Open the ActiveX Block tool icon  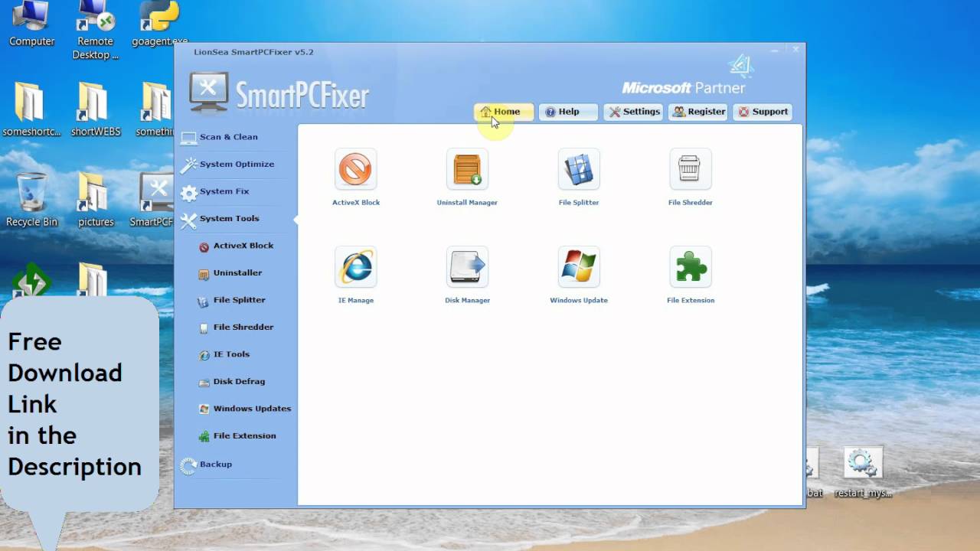tap(355, 169)
